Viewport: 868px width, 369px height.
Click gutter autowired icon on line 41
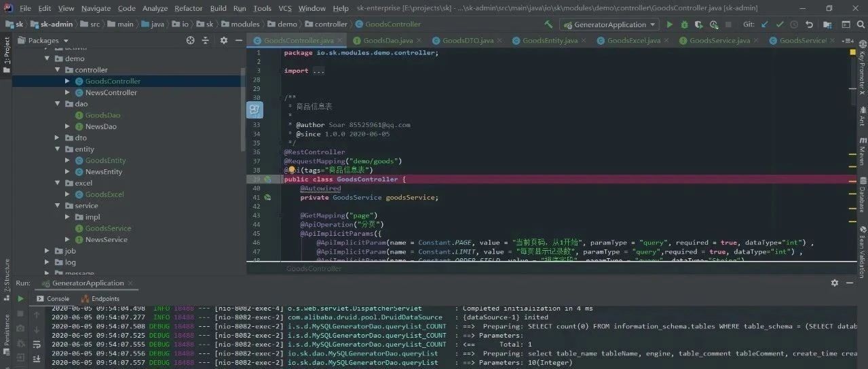[x=267, y=198]
